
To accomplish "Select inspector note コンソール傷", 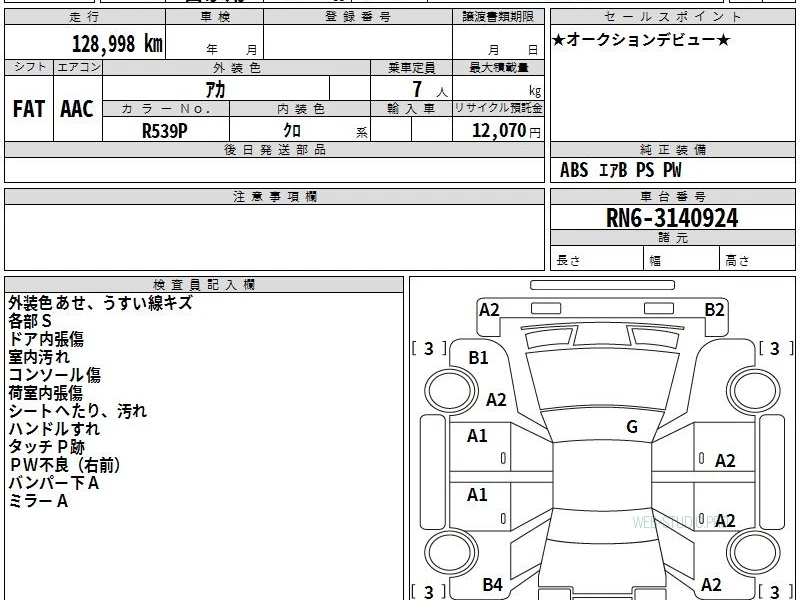I will [54, 375].
